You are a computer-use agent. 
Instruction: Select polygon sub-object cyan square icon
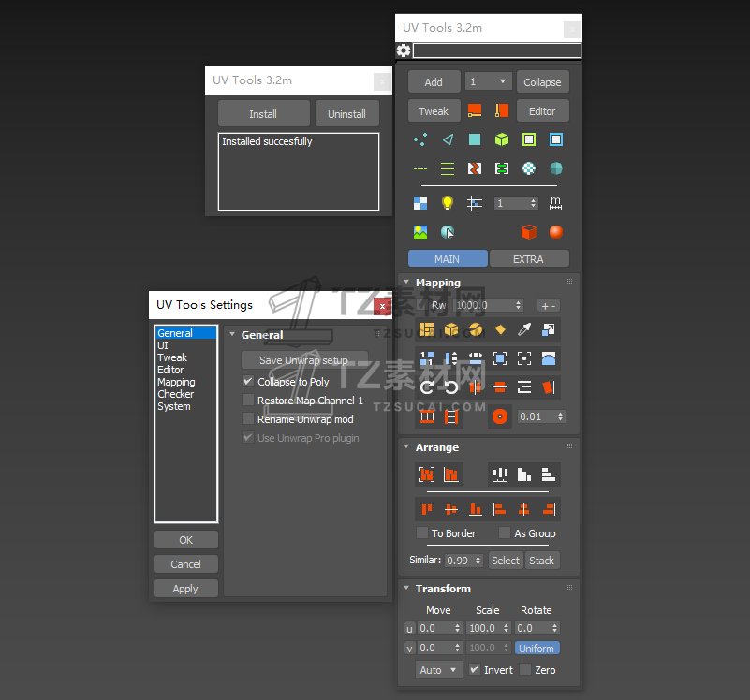[475, 139]
